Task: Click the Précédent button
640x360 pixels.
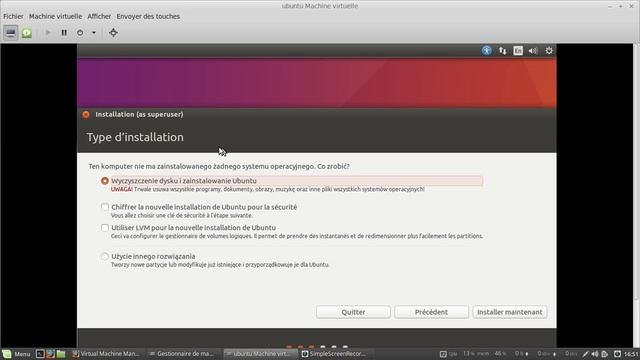Action: pos(431,312)
